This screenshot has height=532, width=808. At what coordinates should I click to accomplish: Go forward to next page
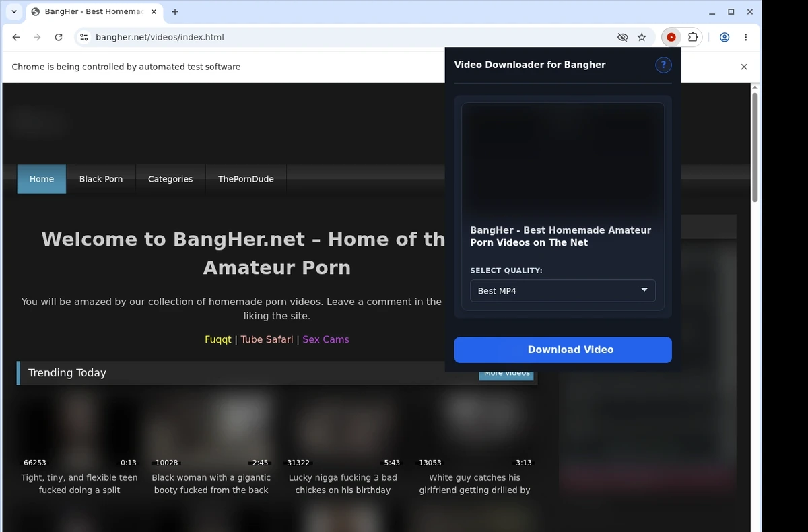37,37
